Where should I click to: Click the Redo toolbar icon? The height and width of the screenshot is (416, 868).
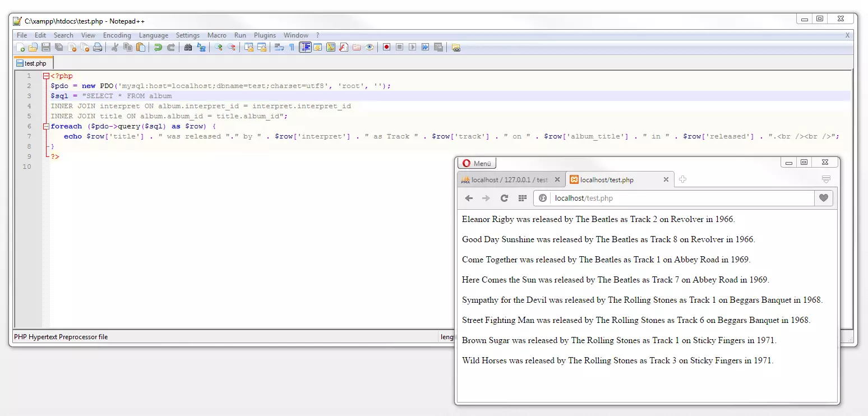(x=171, y=48)
